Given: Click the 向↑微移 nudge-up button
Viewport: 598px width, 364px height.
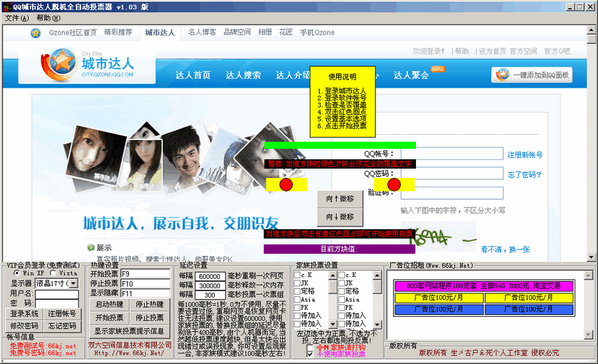Looking at the screenshot, I should [340, 199].
